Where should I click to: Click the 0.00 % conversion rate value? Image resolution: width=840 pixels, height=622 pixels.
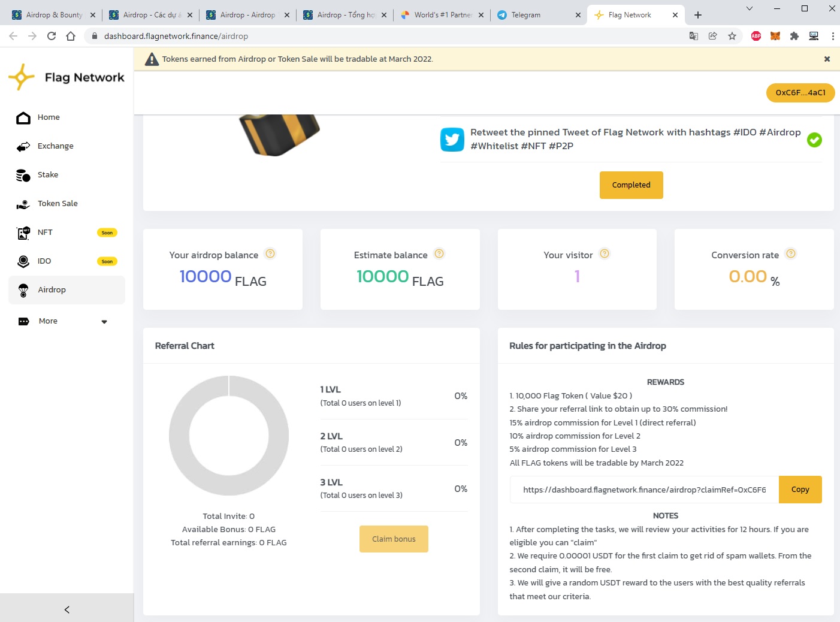(x=754, y=277)
